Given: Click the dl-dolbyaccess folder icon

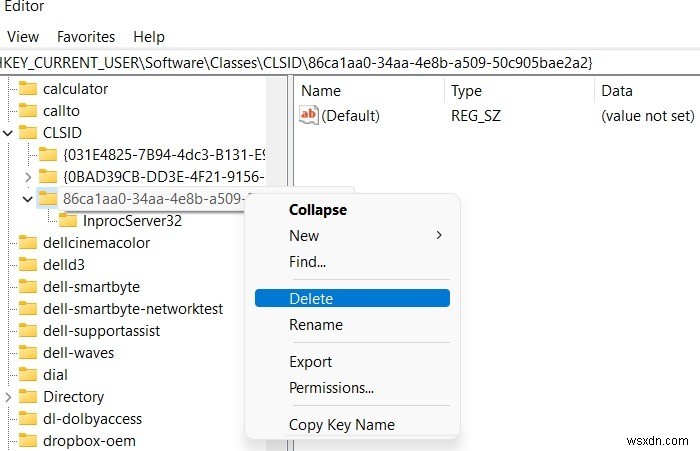Looking at the screenshot, I should tap(28, 418).
